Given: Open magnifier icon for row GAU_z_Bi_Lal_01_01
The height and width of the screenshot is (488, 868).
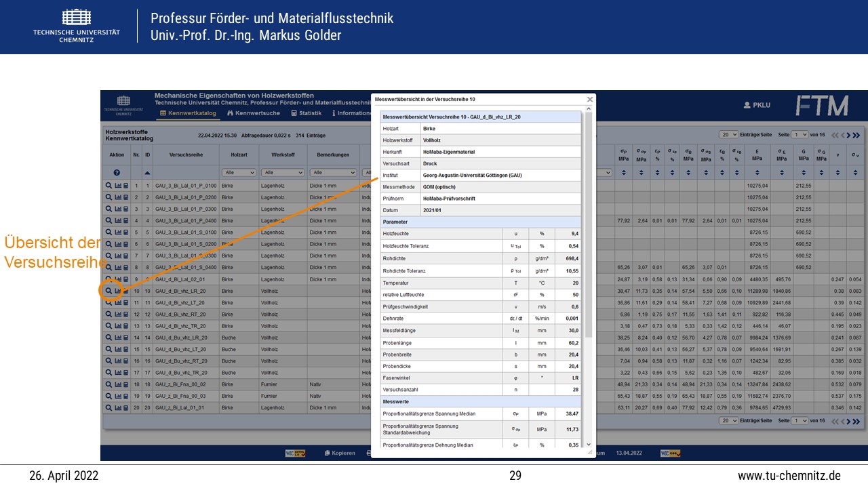Looking at the screenshot, I should pos(108,407).
